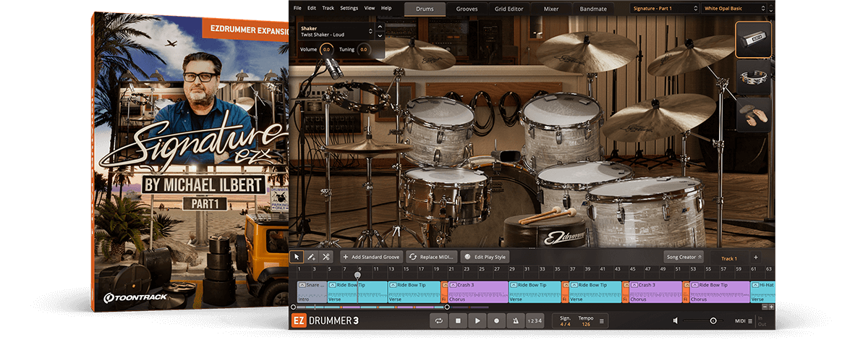Toggle the metronome click

point(514,320)
